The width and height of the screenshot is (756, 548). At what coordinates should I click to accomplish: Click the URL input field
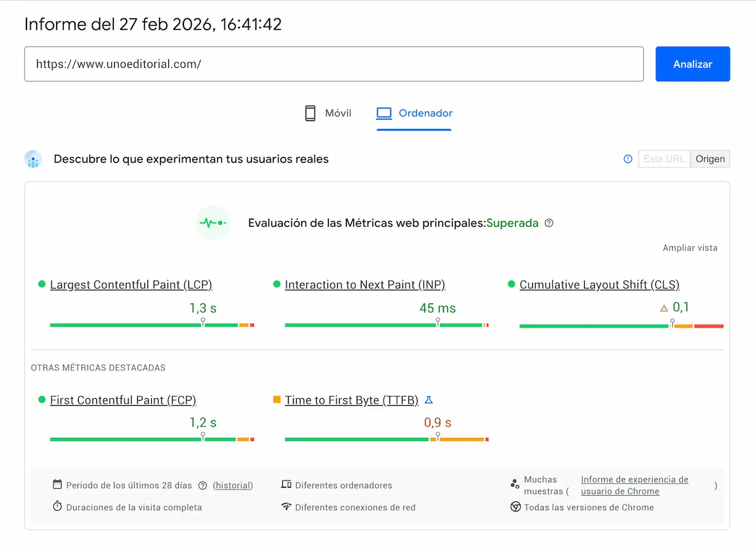tap(334, 64)
